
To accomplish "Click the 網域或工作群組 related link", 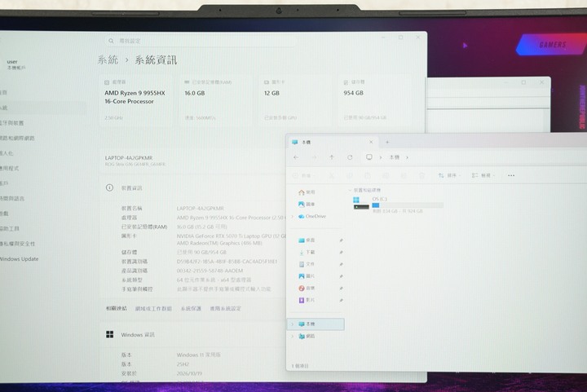I will point(153,309).
